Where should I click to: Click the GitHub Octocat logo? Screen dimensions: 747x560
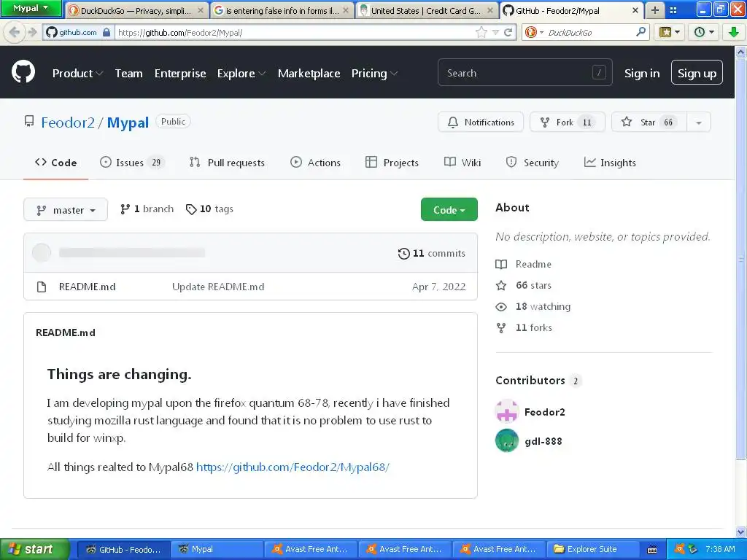[23, 72]
